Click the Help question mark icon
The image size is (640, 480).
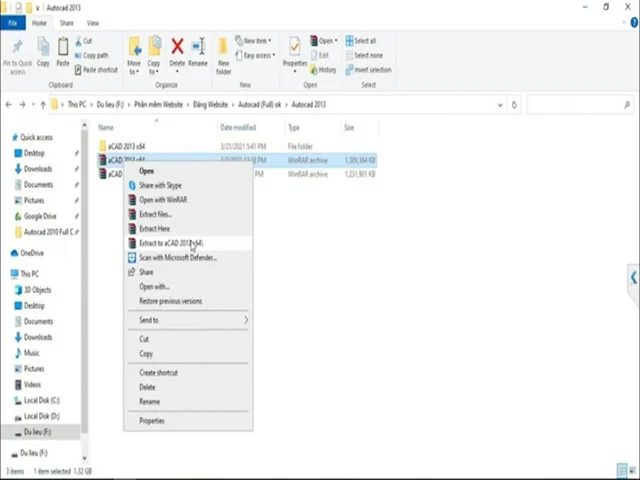(635, 23)
